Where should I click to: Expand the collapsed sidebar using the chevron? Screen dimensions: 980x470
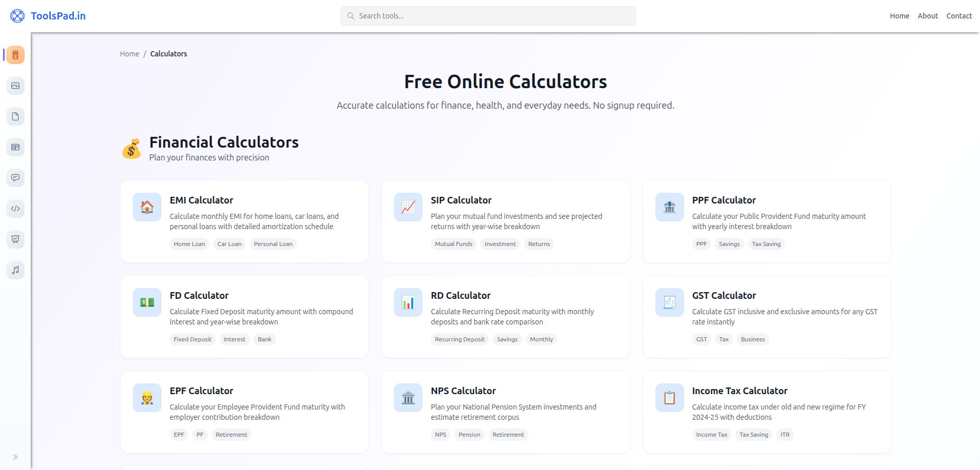(15, 457)
